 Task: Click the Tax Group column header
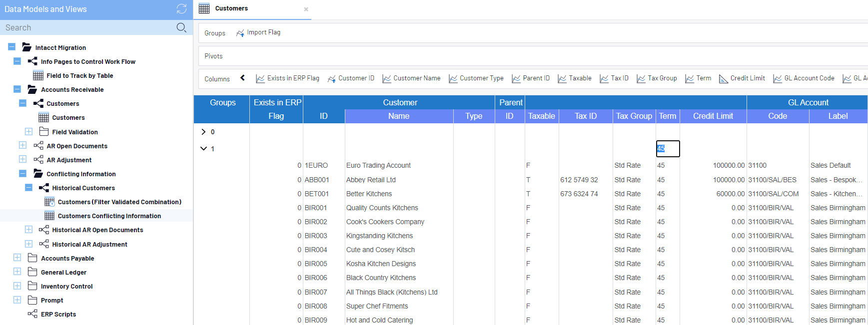click(634, 116)
